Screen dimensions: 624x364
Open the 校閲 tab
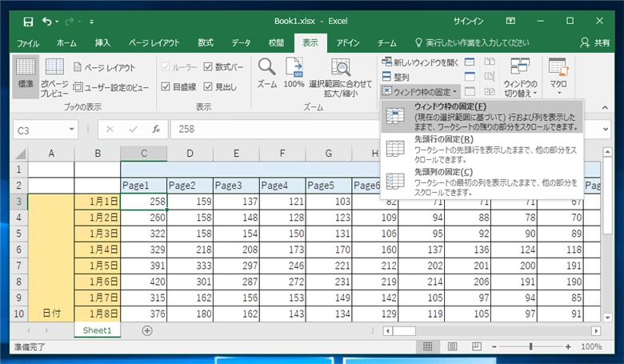pos(276,43)
